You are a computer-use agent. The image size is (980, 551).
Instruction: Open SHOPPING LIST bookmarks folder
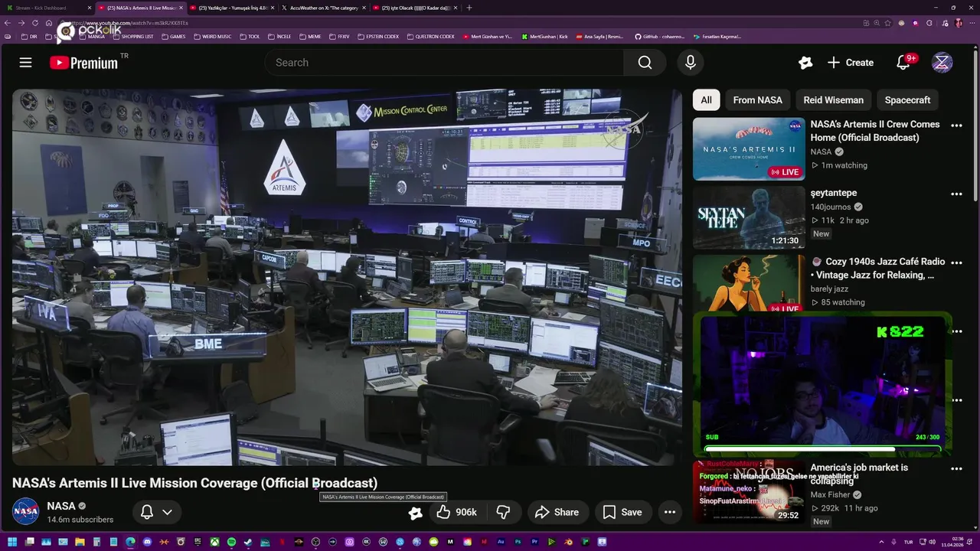coord(133,36)
